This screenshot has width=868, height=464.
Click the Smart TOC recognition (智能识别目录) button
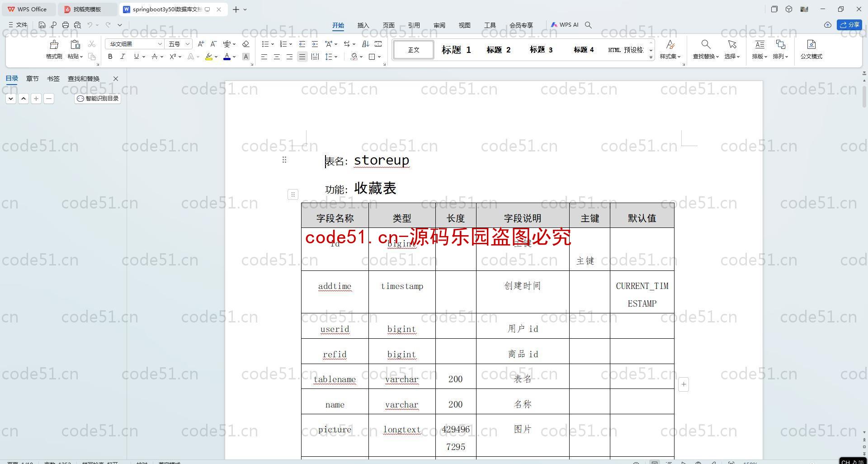click(98, 99)
